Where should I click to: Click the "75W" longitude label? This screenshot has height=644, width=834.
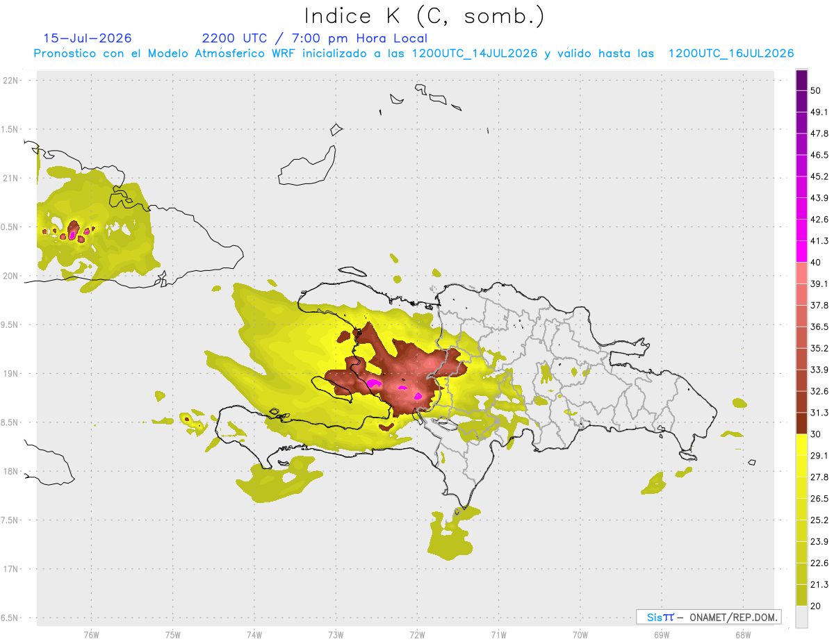pos(172,635)
